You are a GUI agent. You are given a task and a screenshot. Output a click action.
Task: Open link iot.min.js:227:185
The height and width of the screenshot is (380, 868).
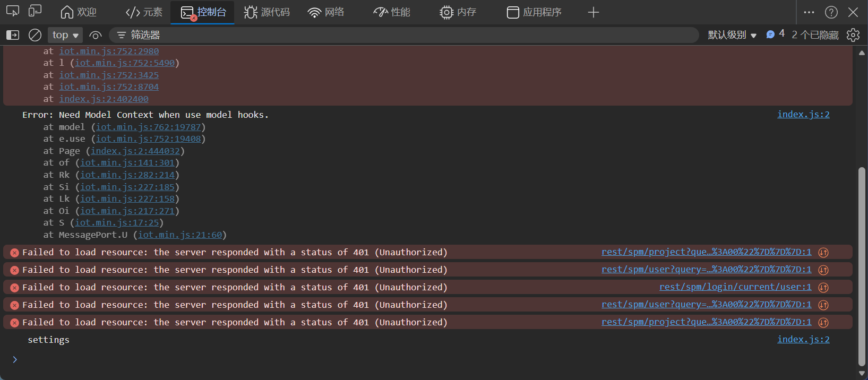tap(127, 187)
